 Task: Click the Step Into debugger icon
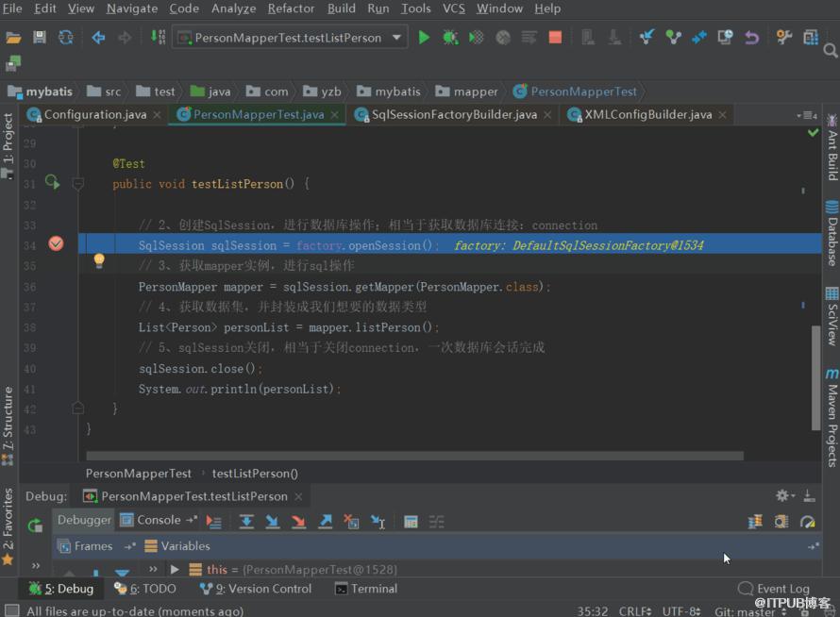point(273,522)
